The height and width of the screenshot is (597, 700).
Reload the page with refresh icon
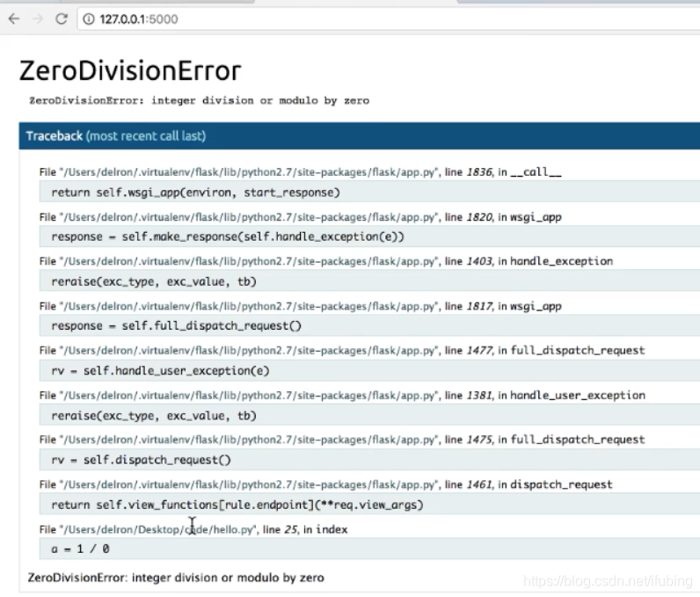(x=62, y=18)
